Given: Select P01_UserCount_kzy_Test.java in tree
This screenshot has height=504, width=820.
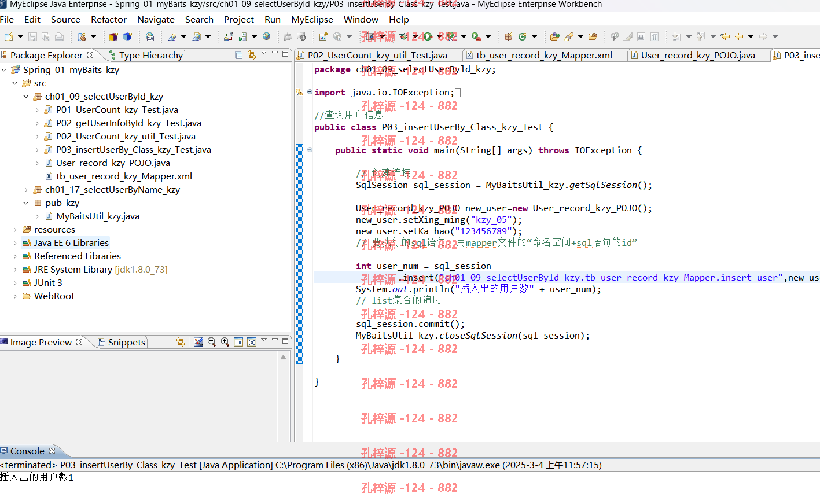Looking at the screenshot, I should click(117, 109).
